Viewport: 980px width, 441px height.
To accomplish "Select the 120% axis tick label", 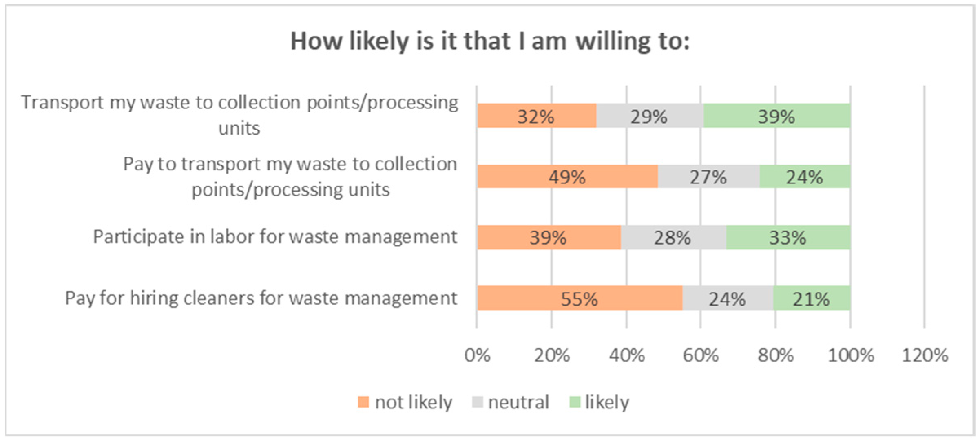I will [x=925, y=355].
